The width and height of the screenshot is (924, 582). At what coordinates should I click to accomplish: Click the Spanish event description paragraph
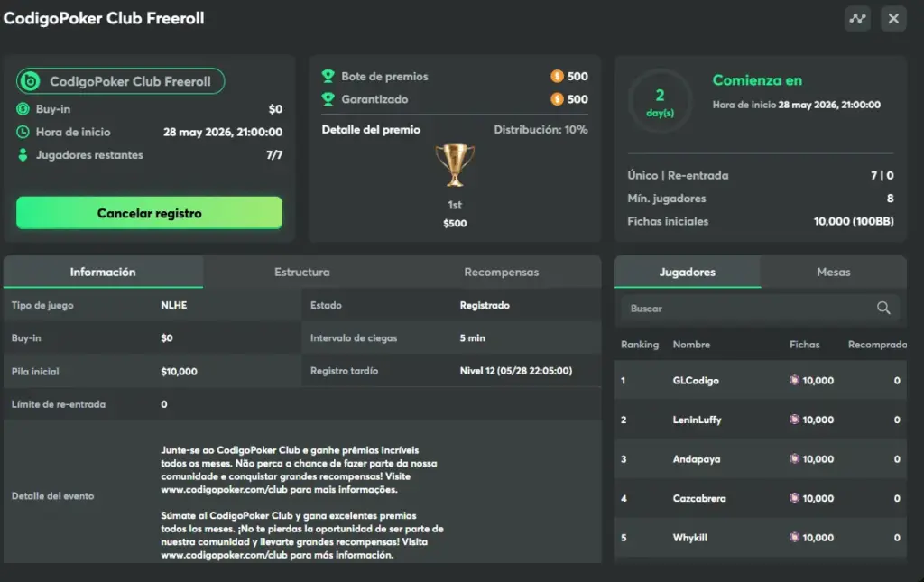[302, 535]
